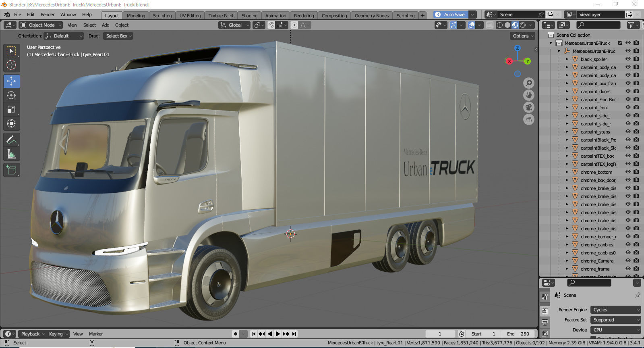Open Feature Set Supported dropdown

point(615,320)
